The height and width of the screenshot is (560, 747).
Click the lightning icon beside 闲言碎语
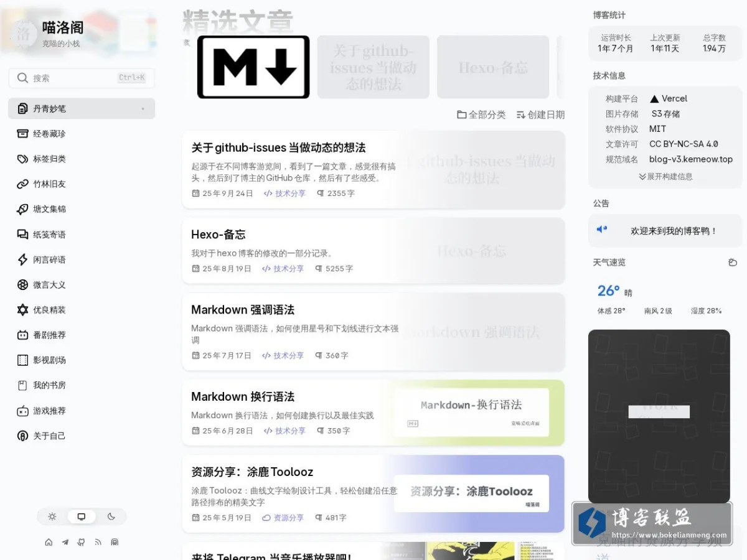click(x=22, y=259)
